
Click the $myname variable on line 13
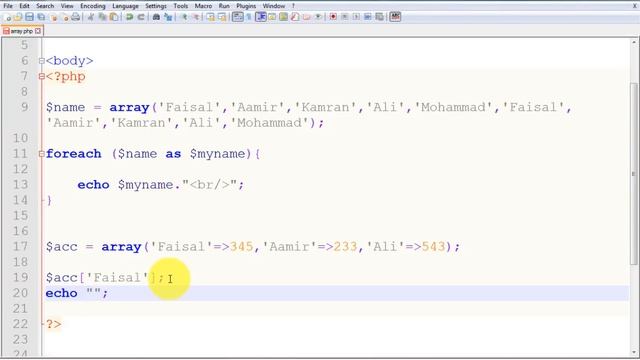146,185
